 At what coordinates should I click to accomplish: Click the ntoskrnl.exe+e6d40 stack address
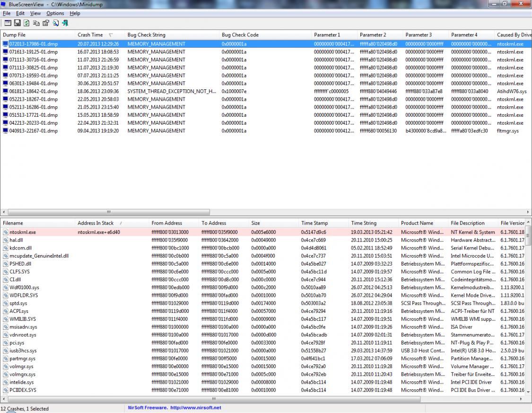pos(99,232)
